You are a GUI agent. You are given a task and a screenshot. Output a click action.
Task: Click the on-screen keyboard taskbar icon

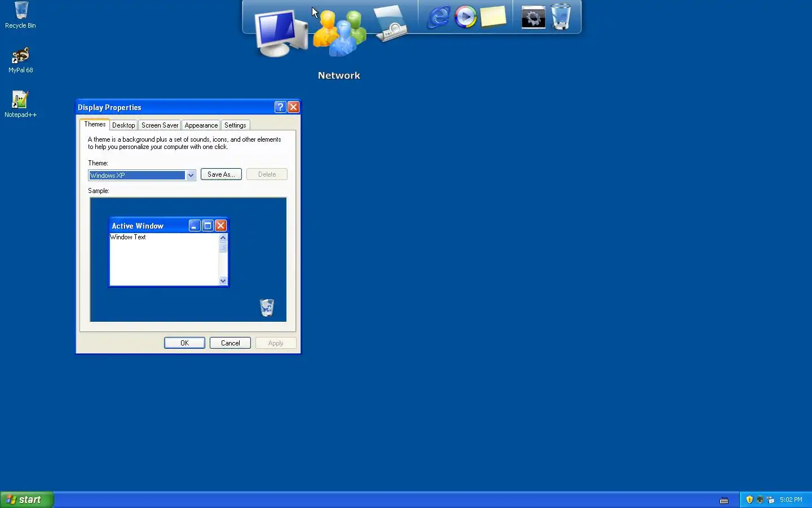click(724, 500)
